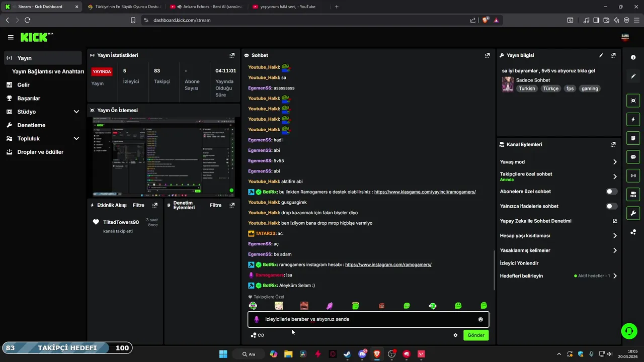Toggle the document icon in the right sidebar

click(x=633, y=138)
